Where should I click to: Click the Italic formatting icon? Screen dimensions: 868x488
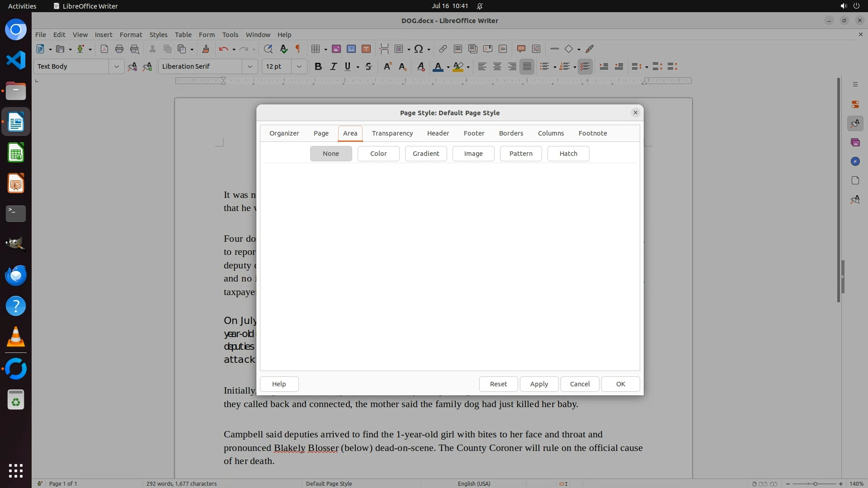[333, 66]
